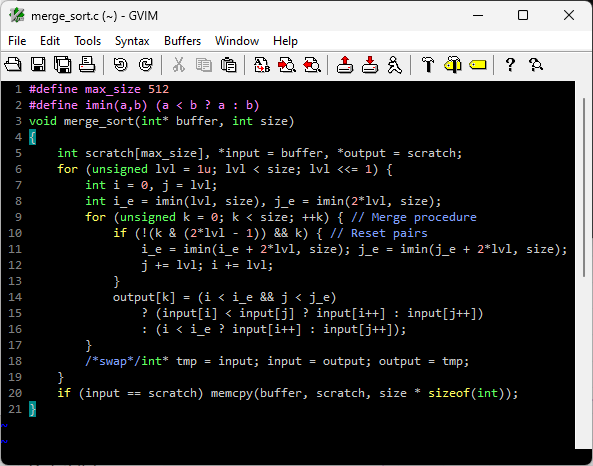Maximize the GVIM window
The image size is (593, 466).
[523, 16]
